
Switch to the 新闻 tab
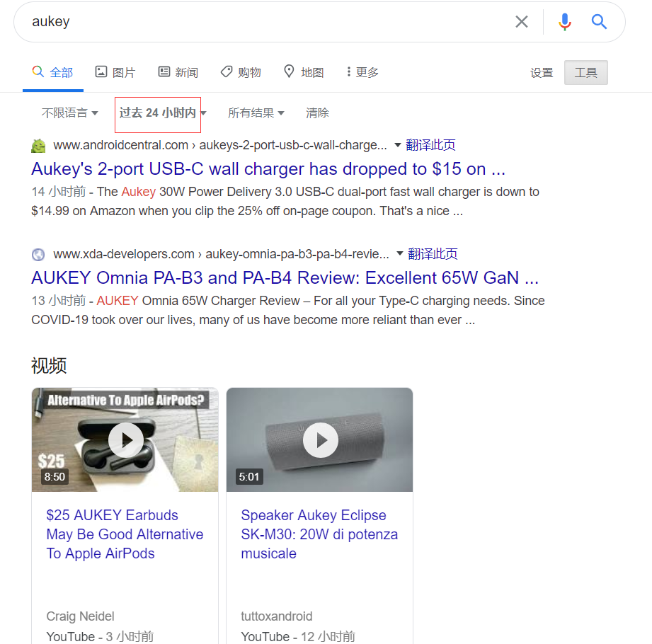point(178,72)
